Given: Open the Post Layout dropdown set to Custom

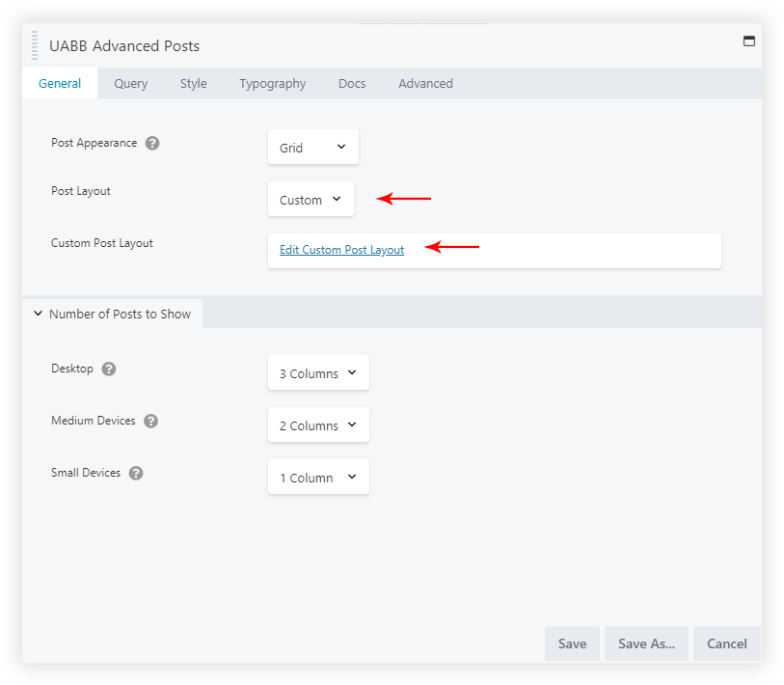Looking at the screenshot, I should click(x=311, y=200).
